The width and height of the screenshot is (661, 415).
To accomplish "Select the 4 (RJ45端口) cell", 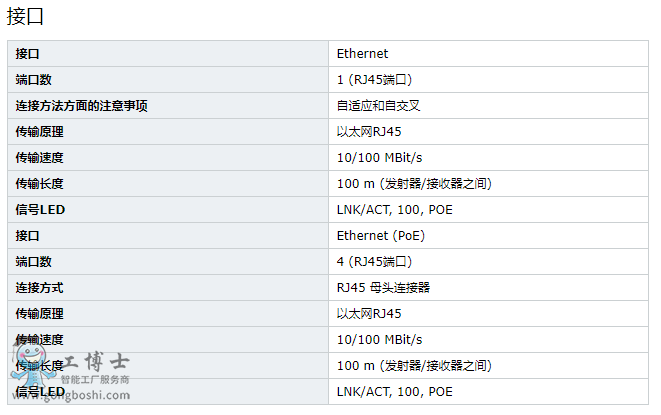I will [x=488, y=261].
